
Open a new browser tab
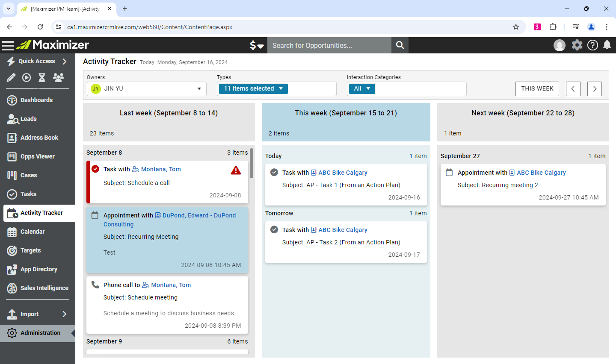125,9
